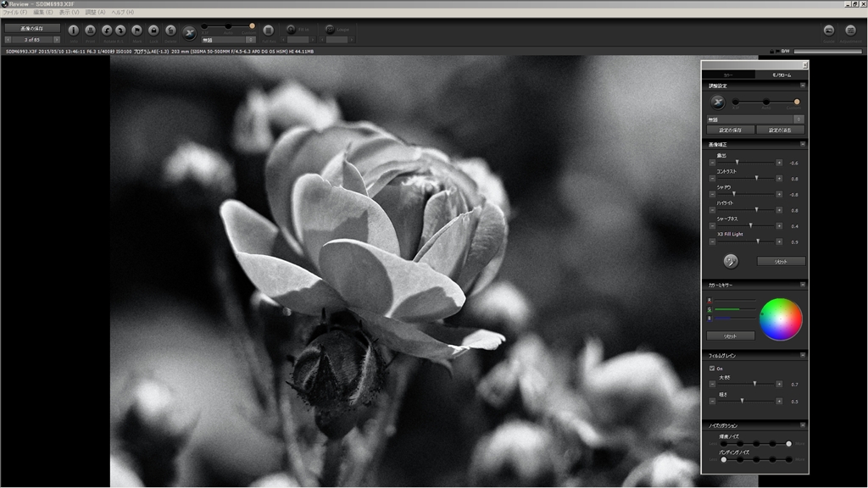Open the Info panel button
868x488 pixels.
[x=74, y=30]
